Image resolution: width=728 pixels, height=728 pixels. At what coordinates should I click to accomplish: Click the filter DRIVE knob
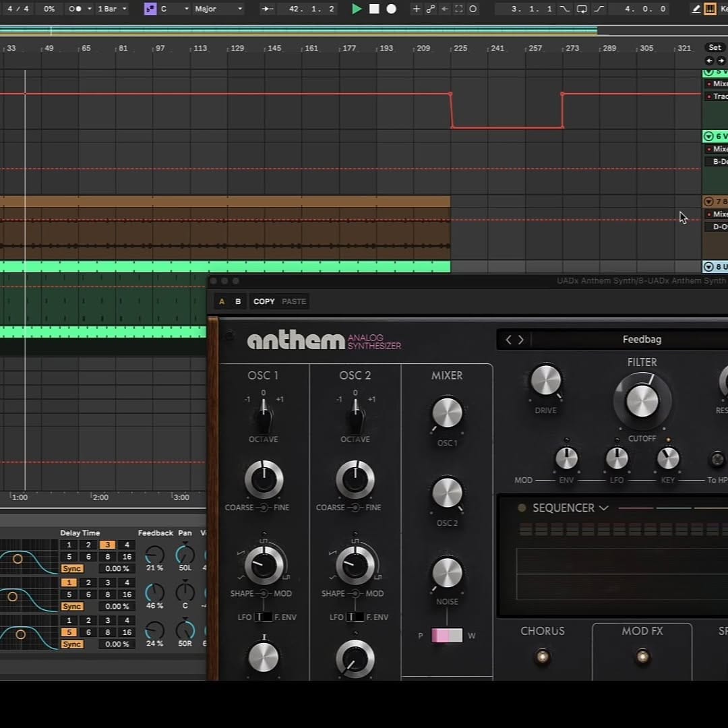point(545,380)
